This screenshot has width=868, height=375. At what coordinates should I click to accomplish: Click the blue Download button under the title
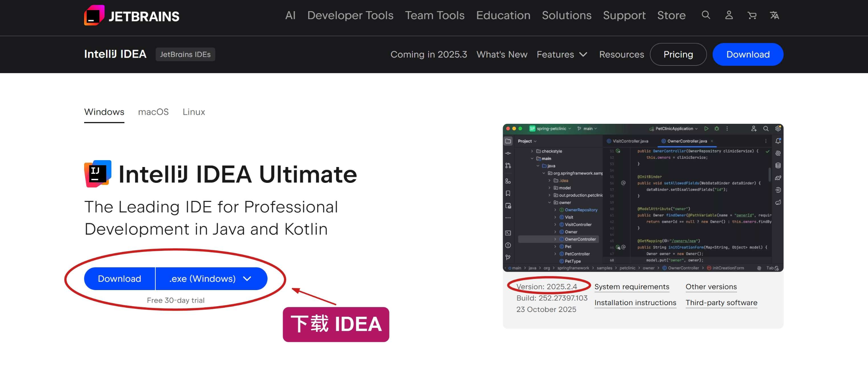(119, 279)
